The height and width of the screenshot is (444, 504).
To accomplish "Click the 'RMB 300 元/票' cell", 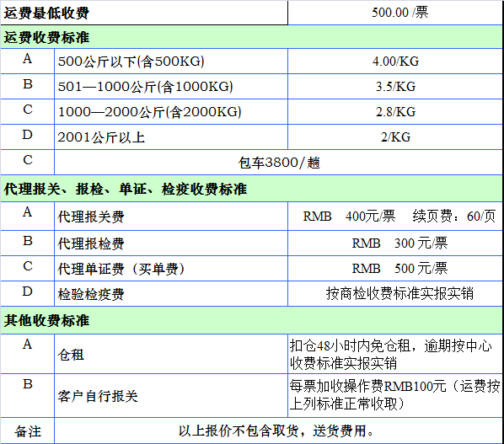I will point(395,243).
